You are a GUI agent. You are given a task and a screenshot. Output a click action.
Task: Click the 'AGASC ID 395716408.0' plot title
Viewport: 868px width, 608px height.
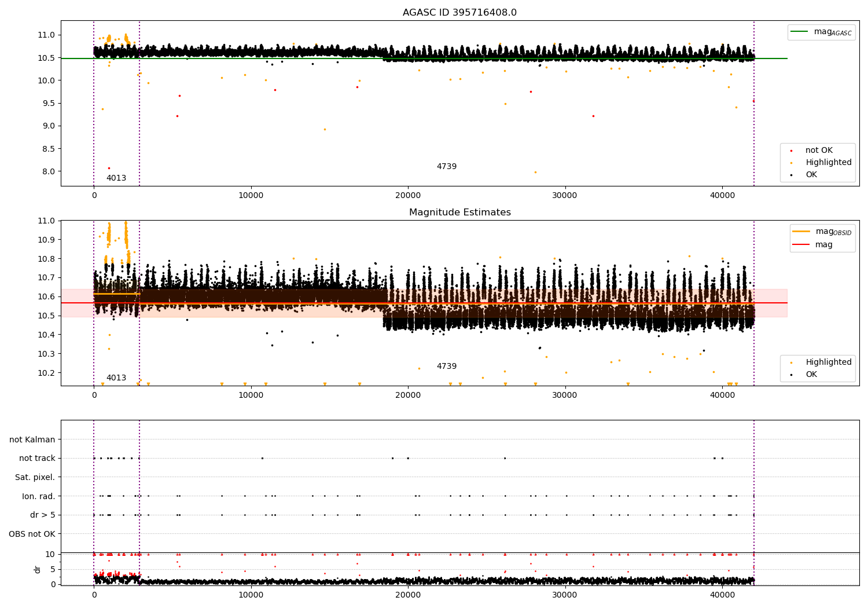coord(459,13)
